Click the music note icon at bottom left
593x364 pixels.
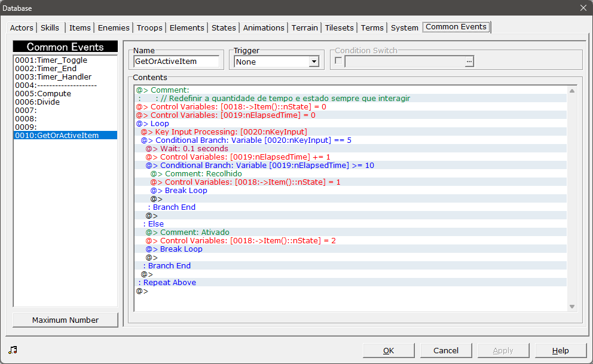[13, 350]
